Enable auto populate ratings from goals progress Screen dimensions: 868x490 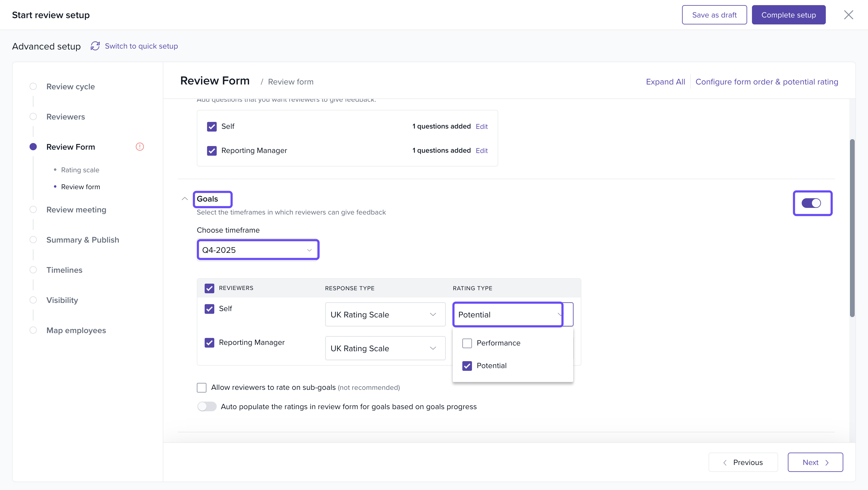[206, 406]
